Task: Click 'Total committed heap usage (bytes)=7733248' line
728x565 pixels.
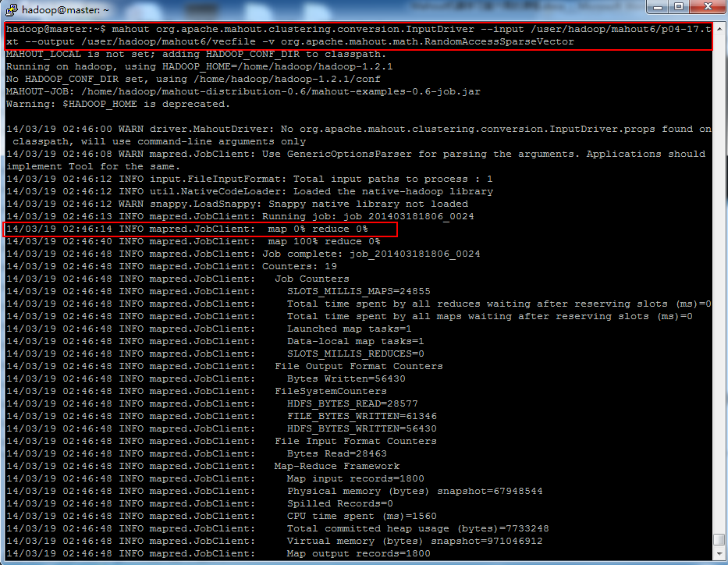Action: coord(418,529)
